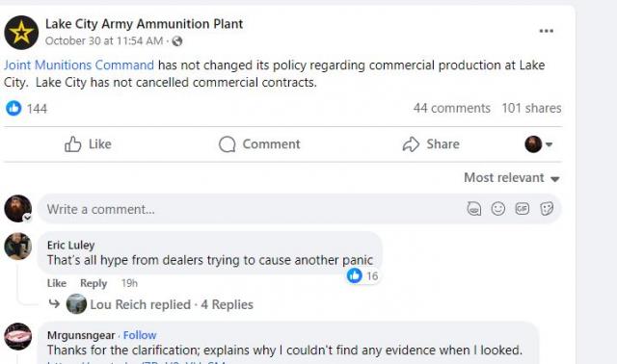Image resolution: width=617 pixels, height=364 pixels.
Task: Click your own avatar beside comment box
Action: point(18,208)
